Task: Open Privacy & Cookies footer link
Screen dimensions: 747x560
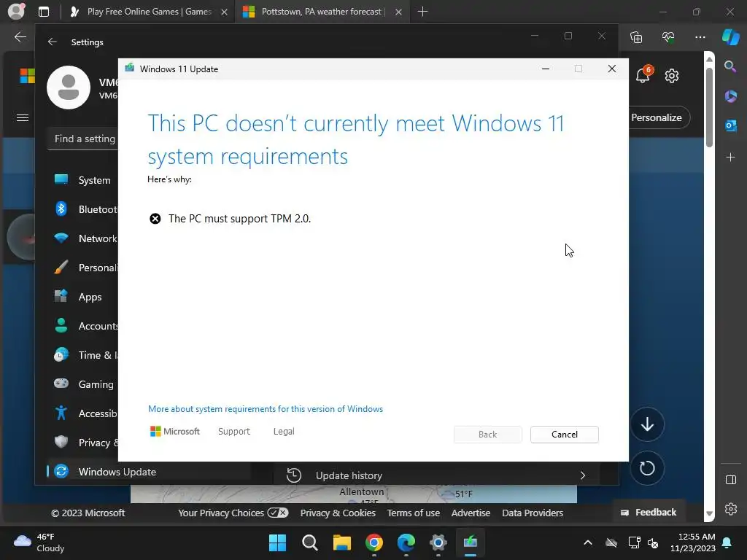Action: coord(338,513)
